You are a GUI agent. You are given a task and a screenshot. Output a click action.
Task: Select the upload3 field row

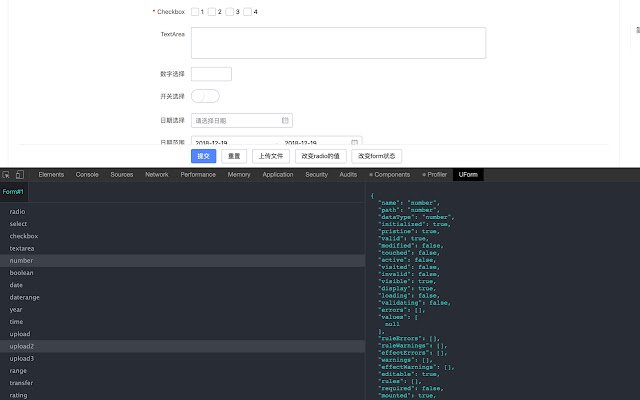click(182, 358)
